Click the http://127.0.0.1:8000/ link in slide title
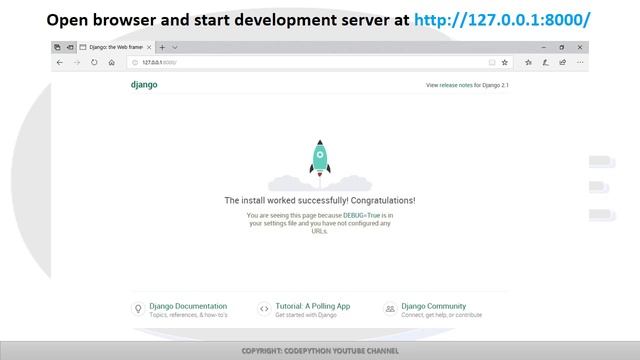The width and height of the screenshot is (640, 360). click(502, 20)
